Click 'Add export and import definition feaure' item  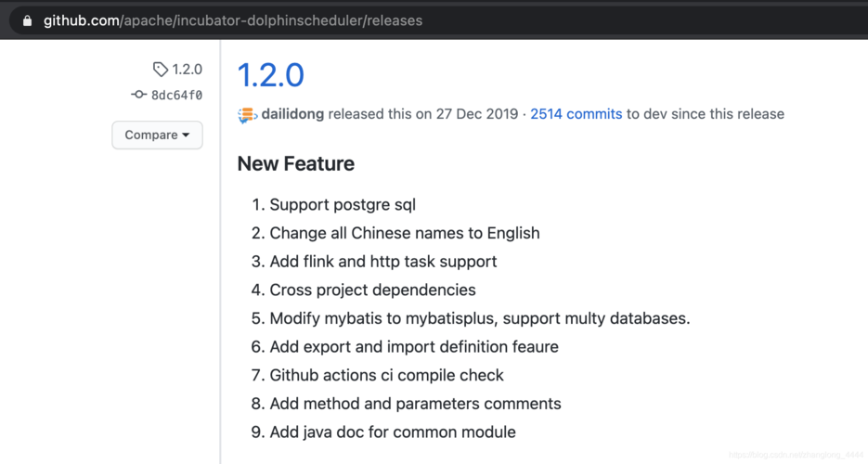click(x=414, y=347)
